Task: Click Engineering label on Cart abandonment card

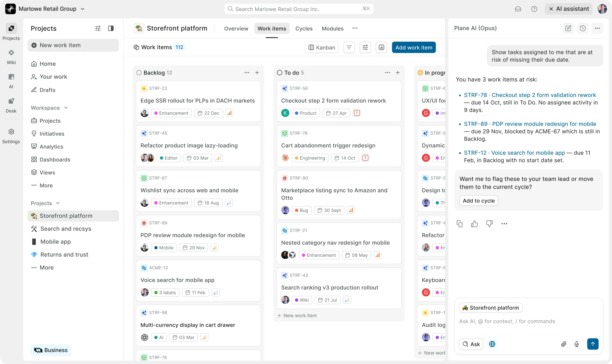Action: point(310,158)
